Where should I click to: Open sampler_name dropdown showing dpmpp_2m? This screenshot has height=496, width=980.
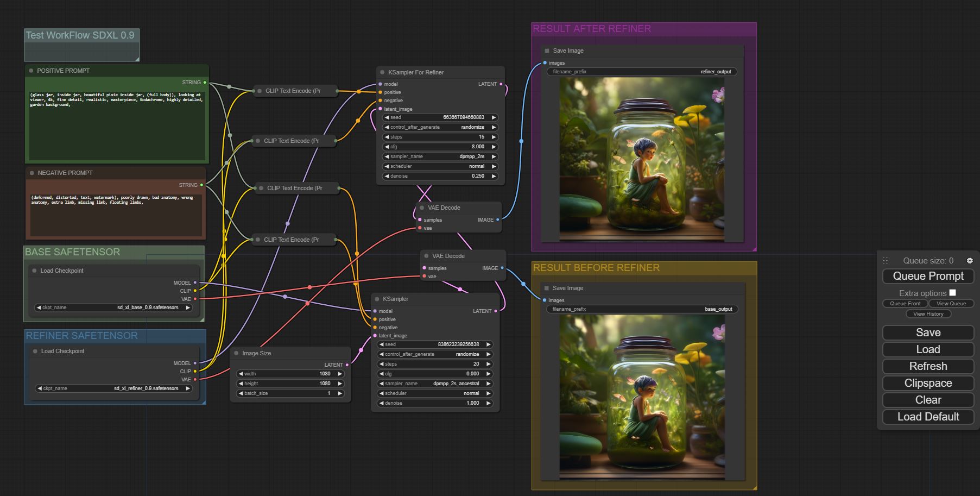[x=439, y=156]
